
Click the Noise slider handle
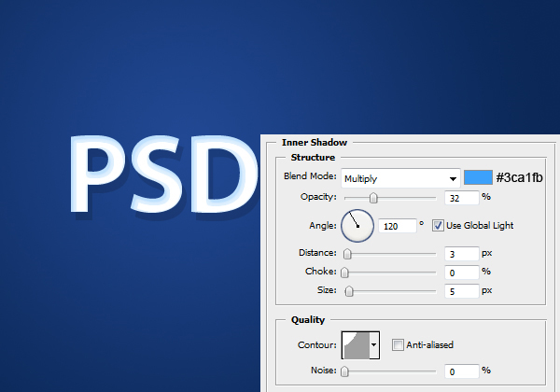(x=344, y=371)
